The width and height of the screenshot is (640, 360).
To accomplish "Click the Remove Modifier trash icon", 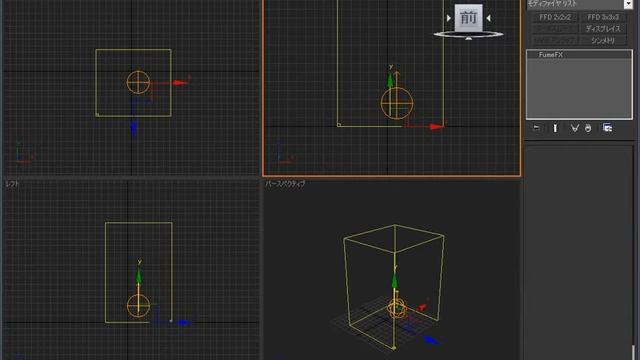I will (588, 128).
